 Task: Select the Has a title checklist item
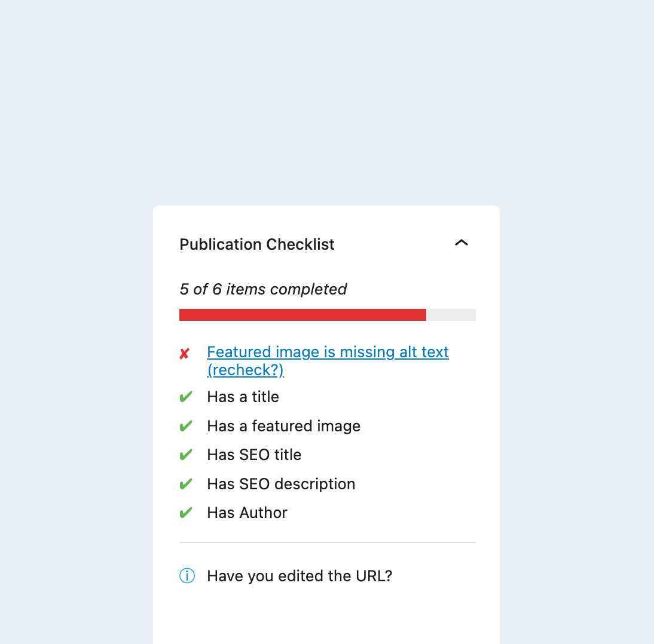[x=243, y=397]
